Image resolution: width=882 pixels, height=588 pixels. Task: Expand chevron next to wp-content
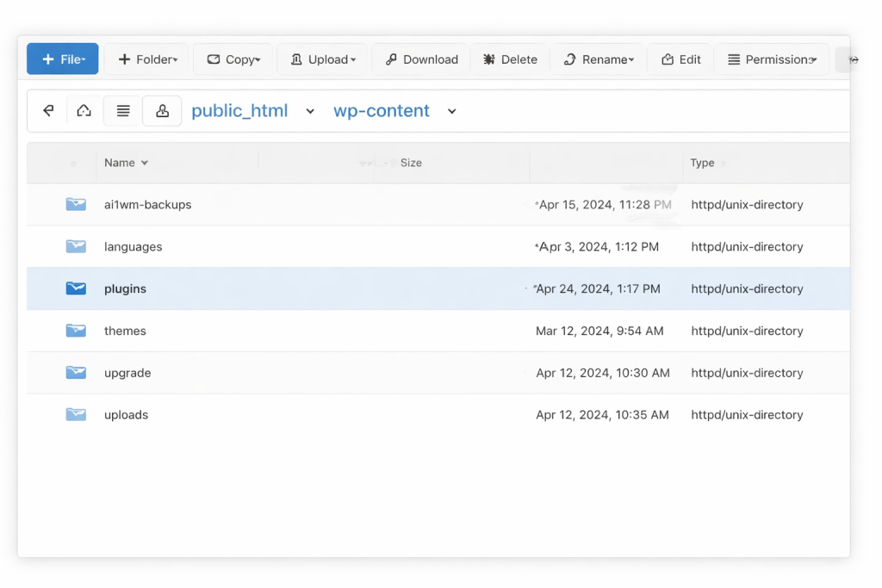451,111
